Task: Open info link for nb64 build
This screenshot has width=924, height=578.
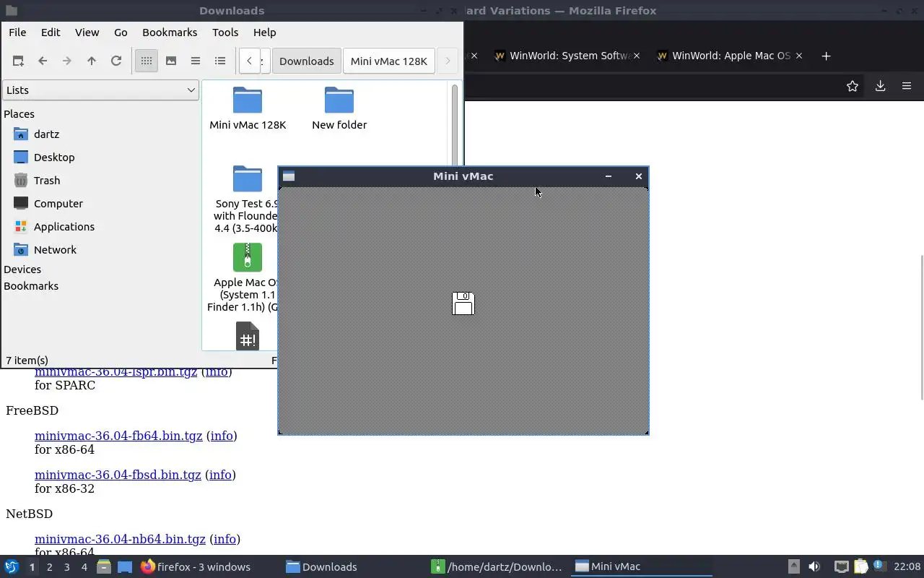Action: tap(225, 539)
